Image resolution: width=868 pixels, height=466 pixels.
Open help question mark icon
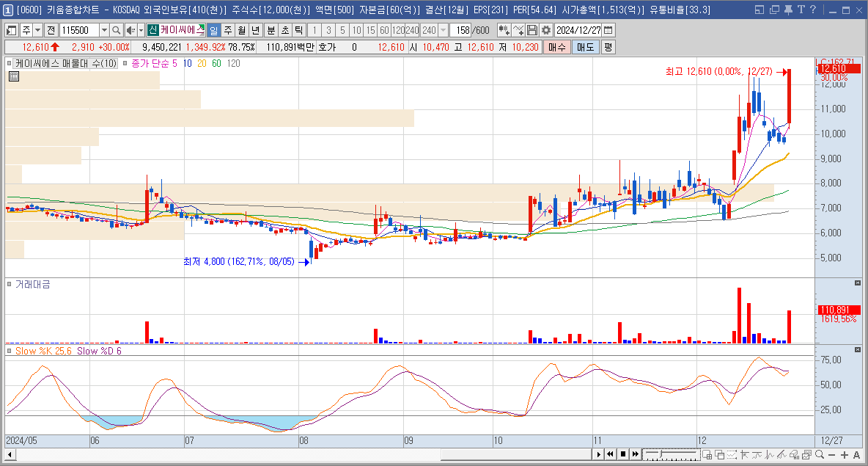point(812,10)
